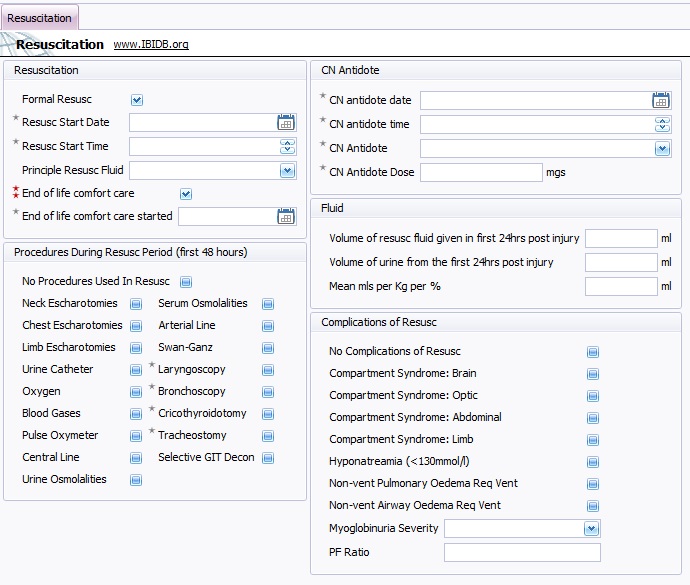Focus the Mean mls per Kg per % field
Image resolution: width=690 pixels, height=585 pixels.
click(x=620, y=286)
